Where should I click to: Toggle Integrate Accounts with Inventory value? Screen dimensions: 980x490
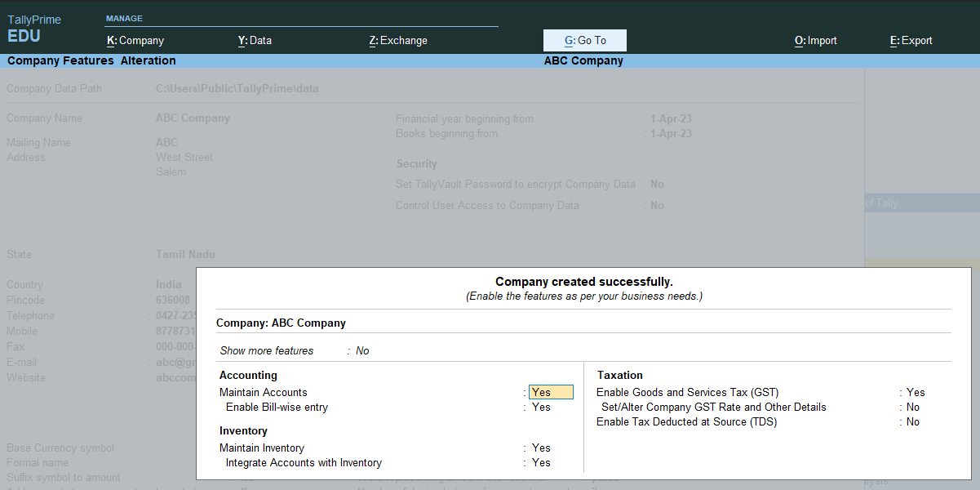pyautogui.click(x=541, y=462)
